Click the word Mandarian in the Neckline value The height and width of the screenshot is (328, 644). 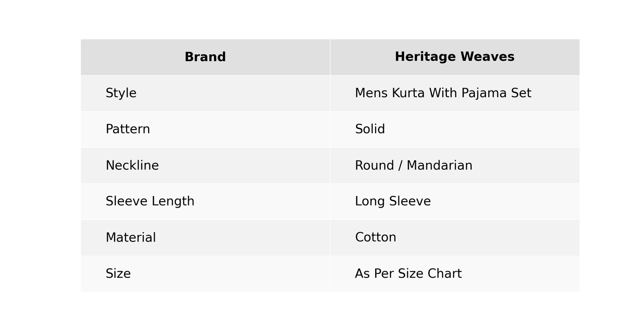(x=439, y=165)
